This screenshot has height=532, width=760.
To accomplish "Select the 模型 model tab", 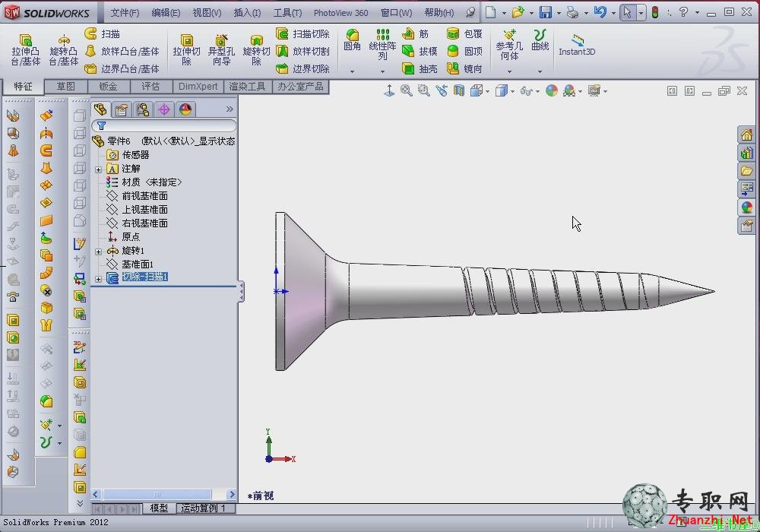I will 159,508.
